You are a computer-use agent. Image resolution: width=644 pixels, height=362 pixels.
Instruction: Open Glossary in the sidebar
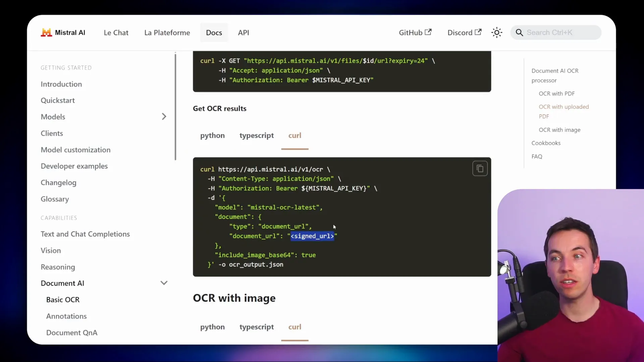click(55, 199)
